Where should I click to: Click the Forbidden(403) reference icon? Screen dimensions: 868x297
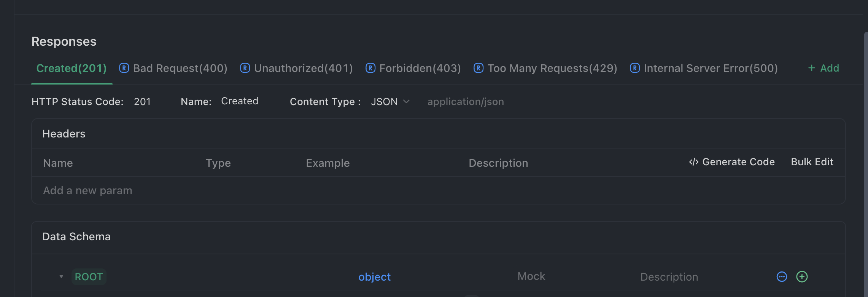coord(370,68)
